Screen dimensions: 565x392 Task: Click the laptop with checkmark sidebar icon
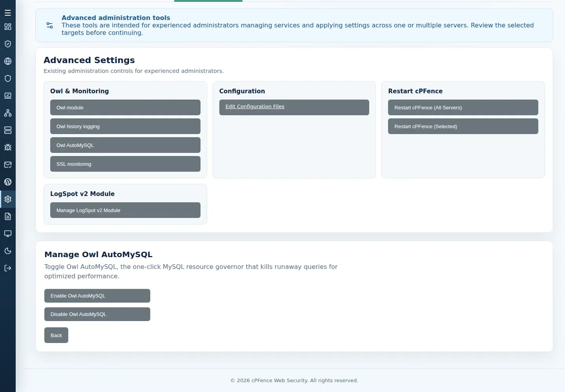click(8, 96)
